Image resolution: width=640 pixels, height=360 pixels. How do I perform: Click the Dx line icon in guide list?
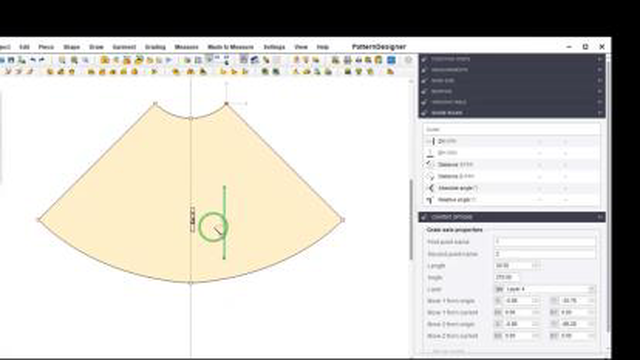tap(430, 141)
